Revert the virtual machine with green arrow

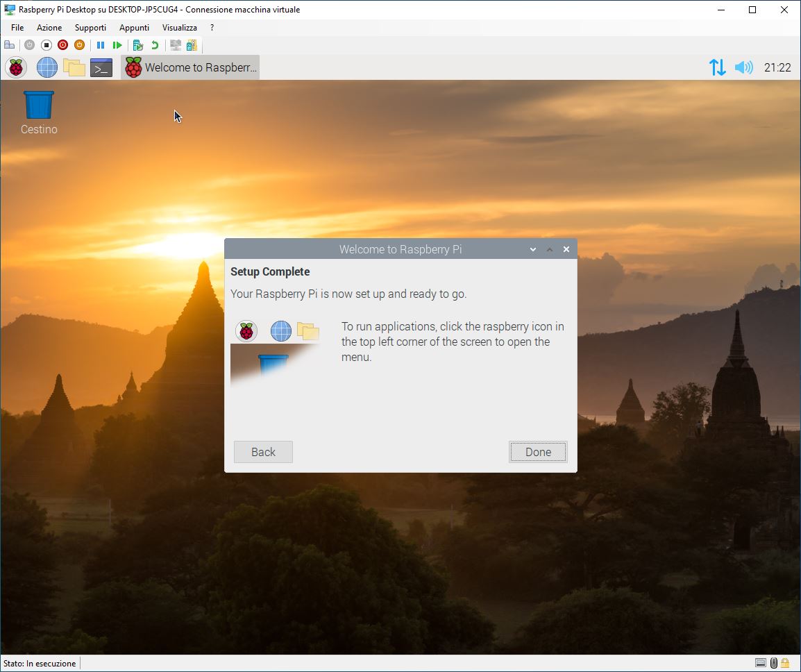[x=155, y=45]
